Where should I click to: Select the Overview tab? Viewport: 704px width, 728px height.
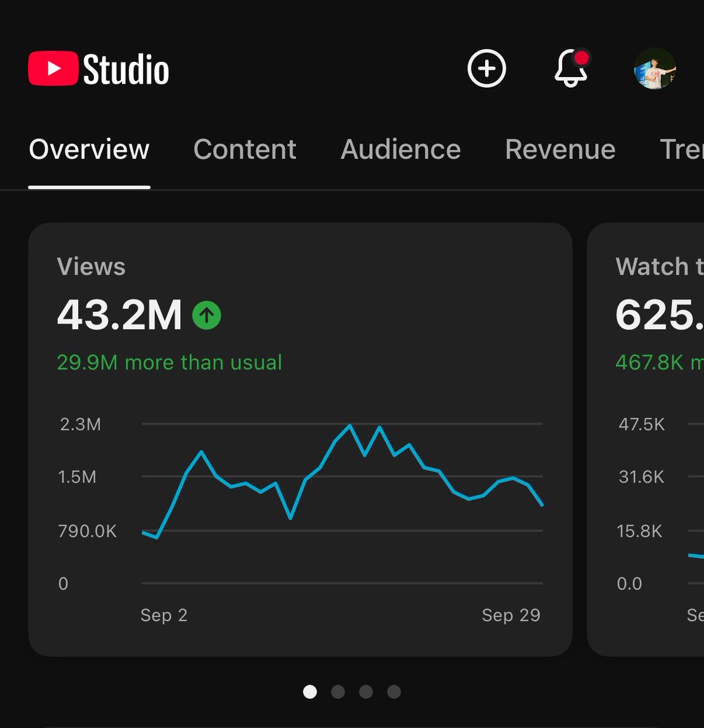click(x=89, y=149)
